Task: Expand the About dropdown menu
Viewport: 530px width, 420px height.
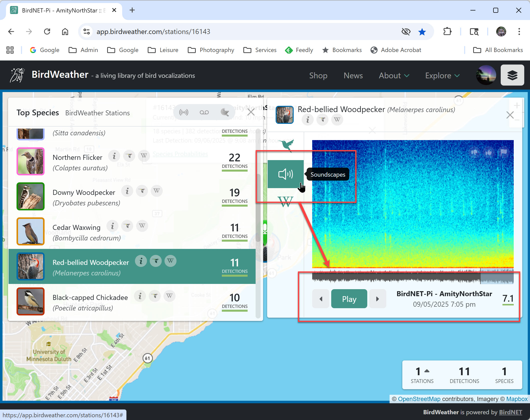Action: pos(394,75)
